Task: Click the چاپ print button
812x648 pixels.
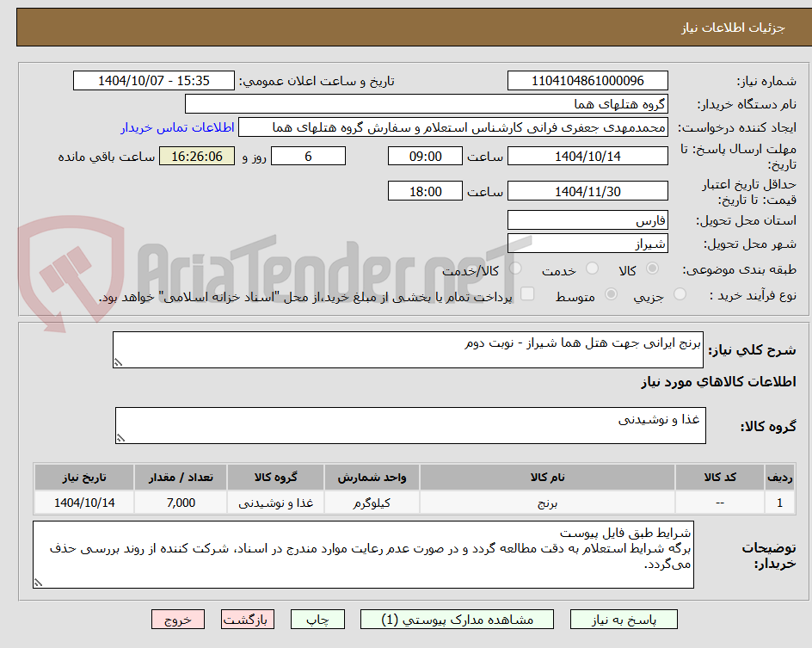Action: [x=317, y=620]
